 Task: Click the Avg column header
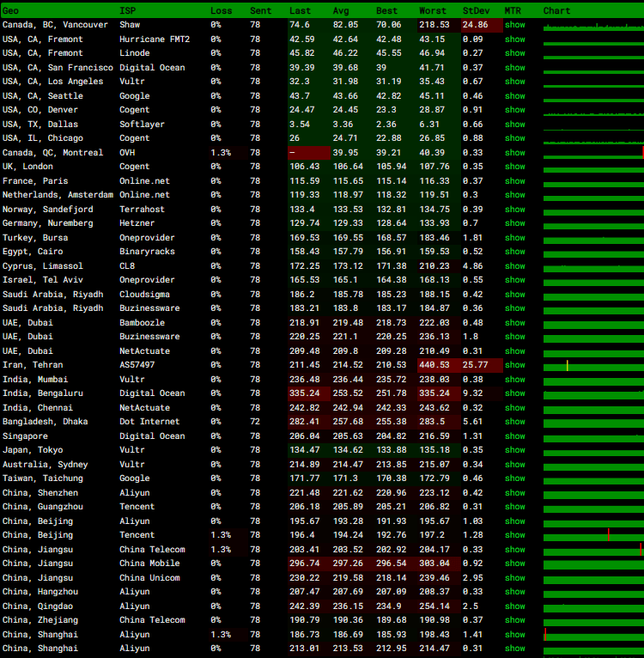[341, 11]
